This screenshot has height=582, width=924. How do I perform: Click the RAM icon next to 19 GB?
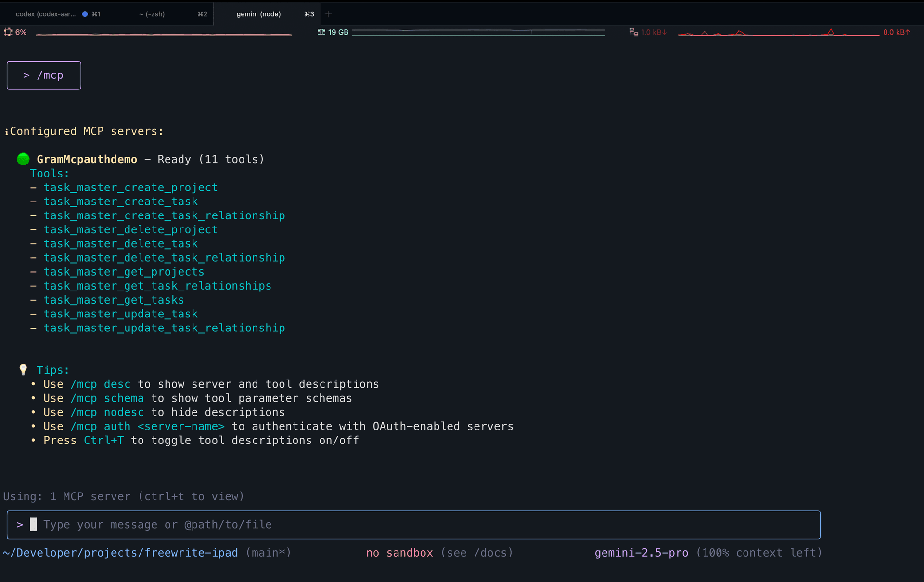point(321,32)
